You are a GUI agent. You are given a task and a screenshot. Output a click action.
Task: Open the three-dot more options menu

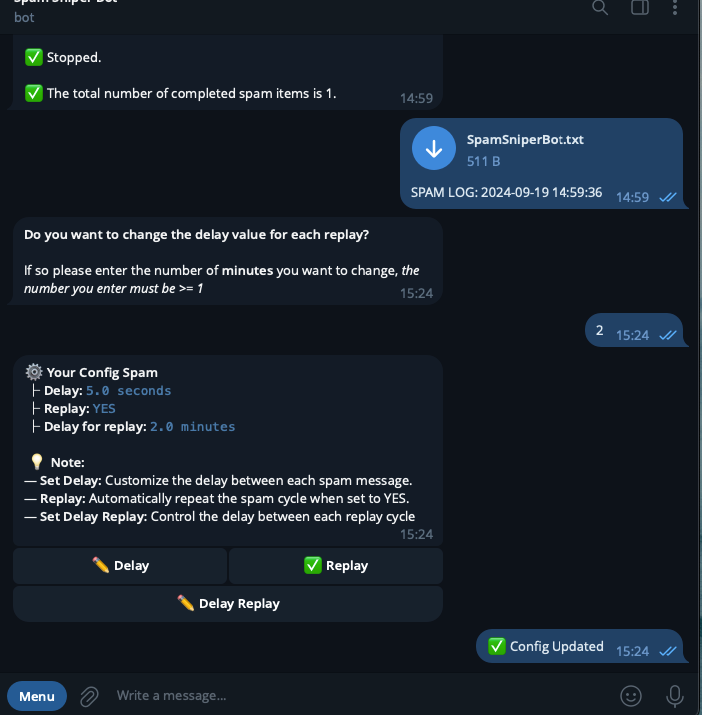[x=676, y=8]
